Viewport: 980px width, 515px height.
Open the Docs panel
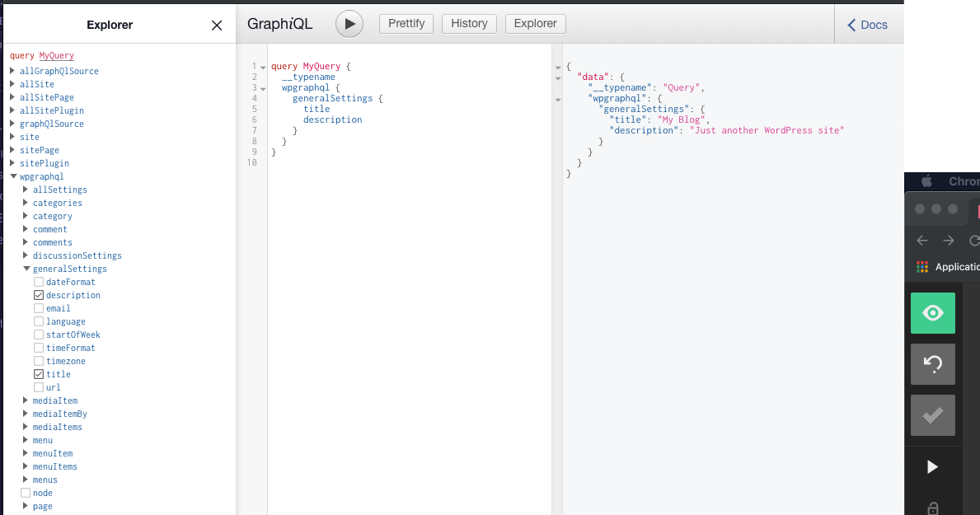(868, 25)
